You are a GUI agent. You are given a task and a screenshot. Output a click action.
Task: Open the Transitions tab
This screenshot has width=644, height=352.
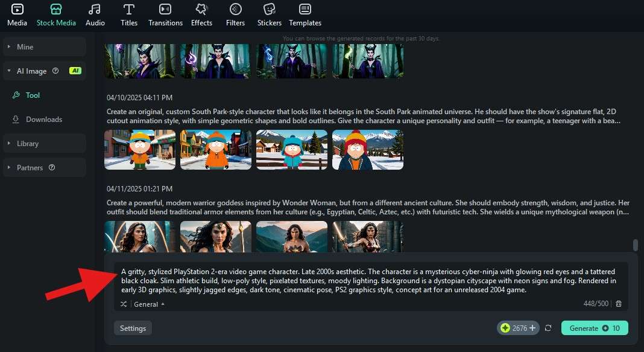click(165, 15)
